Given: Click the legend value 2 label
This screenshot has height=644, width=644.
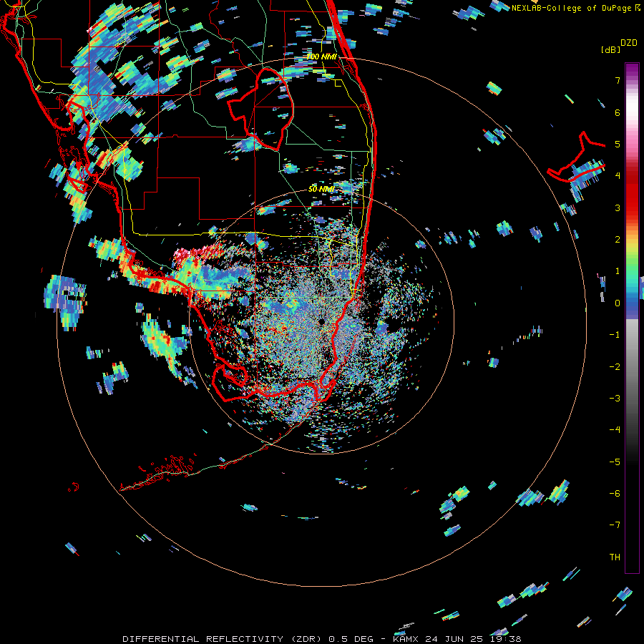Looking at the screenshot, I should [618, 240].
